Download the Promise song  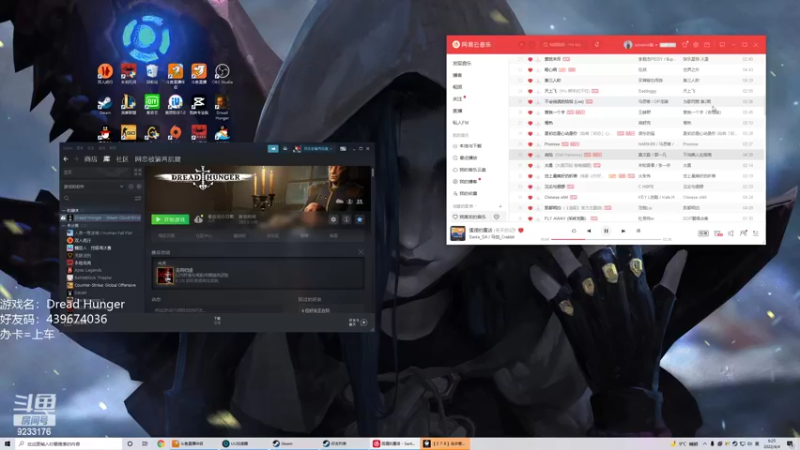pos(538,144)
